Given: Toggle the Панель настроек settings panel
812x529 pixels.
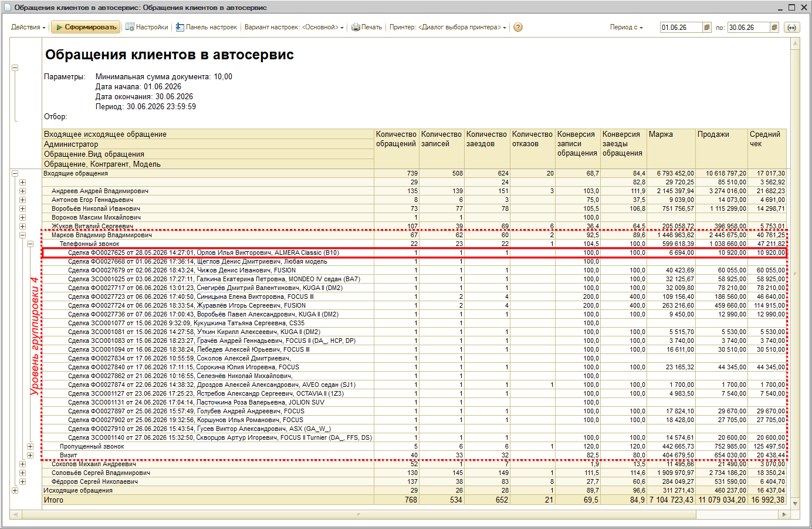Looking at the screenshot, I should [207, 27].
